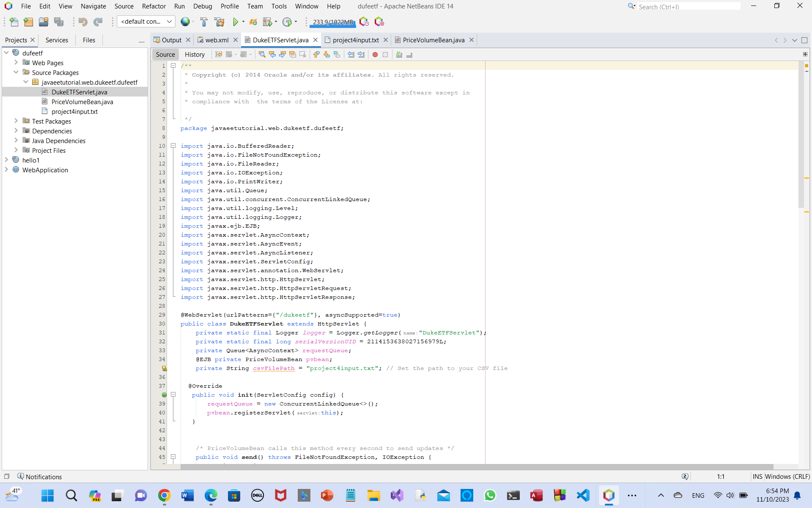The width and height of the screenshot is (812, 508).
Task: Switch editor to History view
Action: pyautogui.click(x=195, y=54)
